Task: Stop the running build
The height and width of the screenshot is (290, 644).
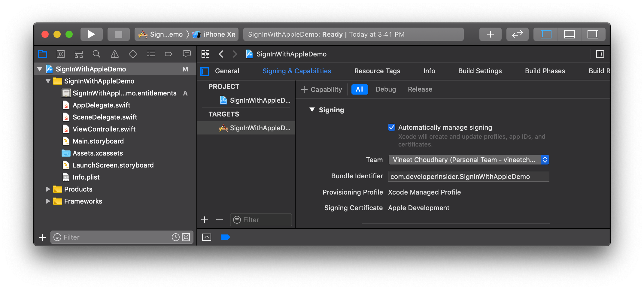Action: coord(118,34)
